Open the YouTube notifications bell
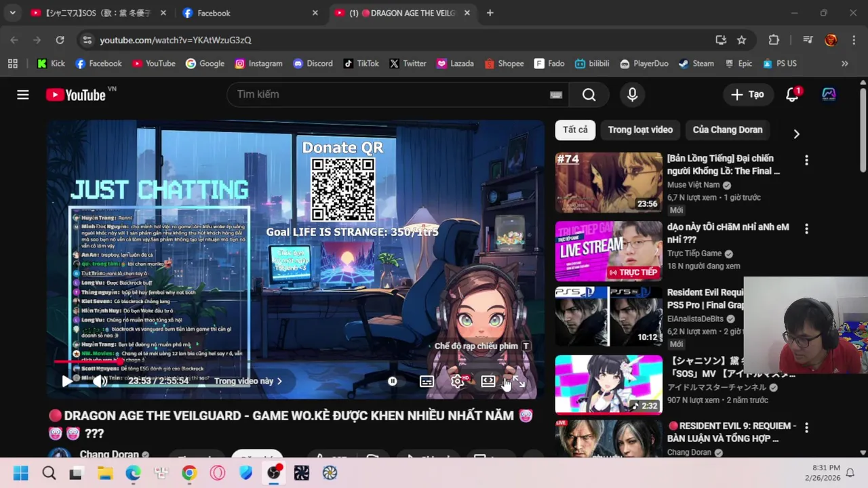 (792, 95)
